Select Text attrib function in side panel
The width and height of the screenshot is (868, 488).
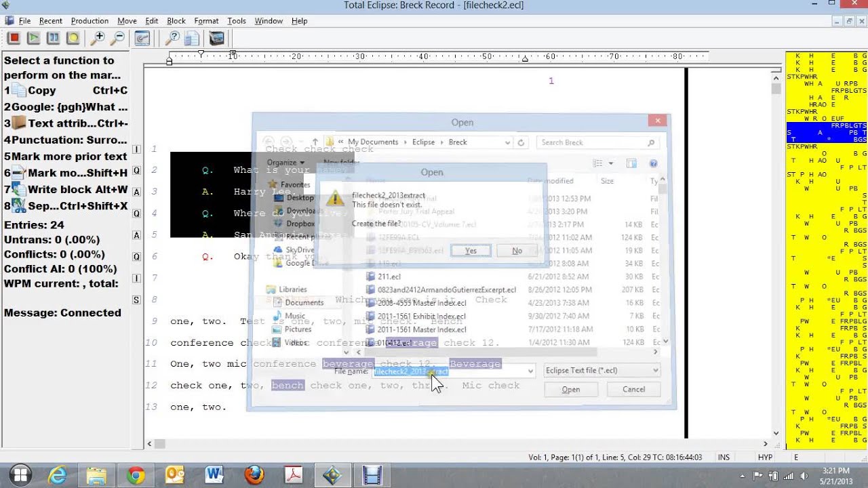pos(66,123)
